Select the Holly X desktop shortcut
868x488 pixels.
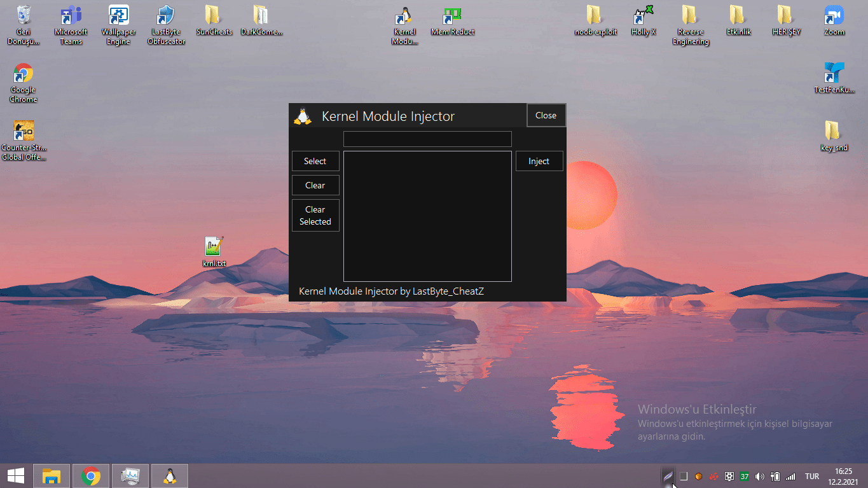tap(644, 20)
